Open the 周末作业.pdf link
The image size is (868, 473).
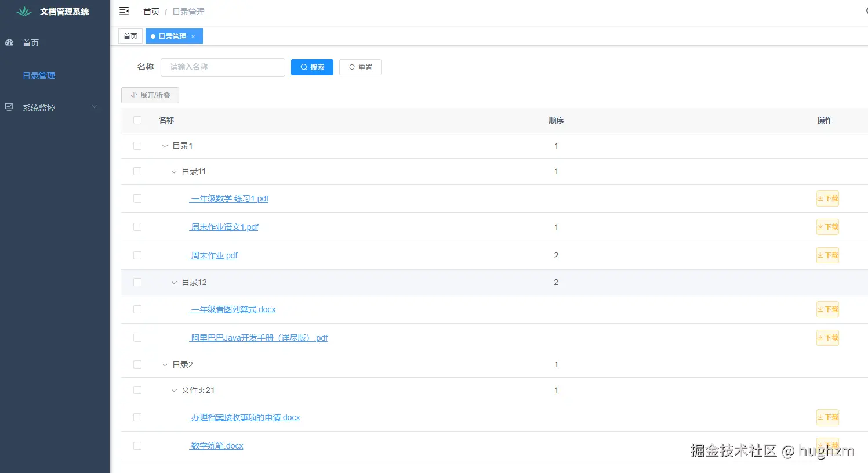(x=213, y=255)
